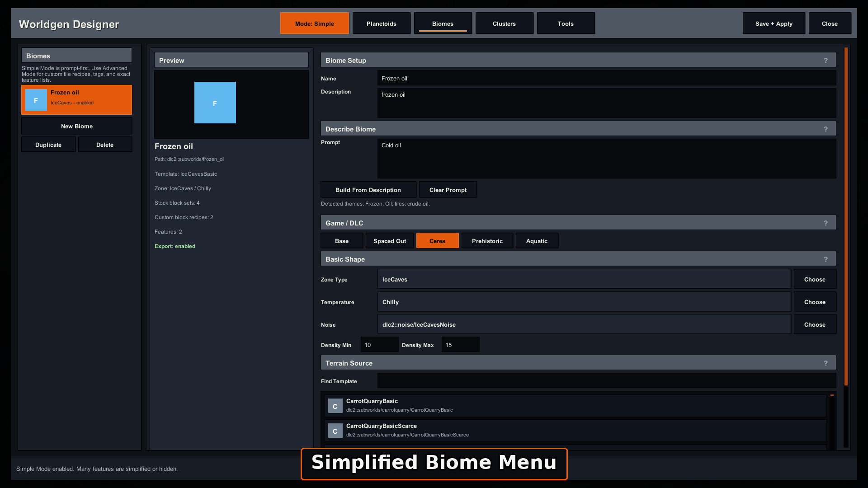Close the Worldgen Designer

(830, 23)
